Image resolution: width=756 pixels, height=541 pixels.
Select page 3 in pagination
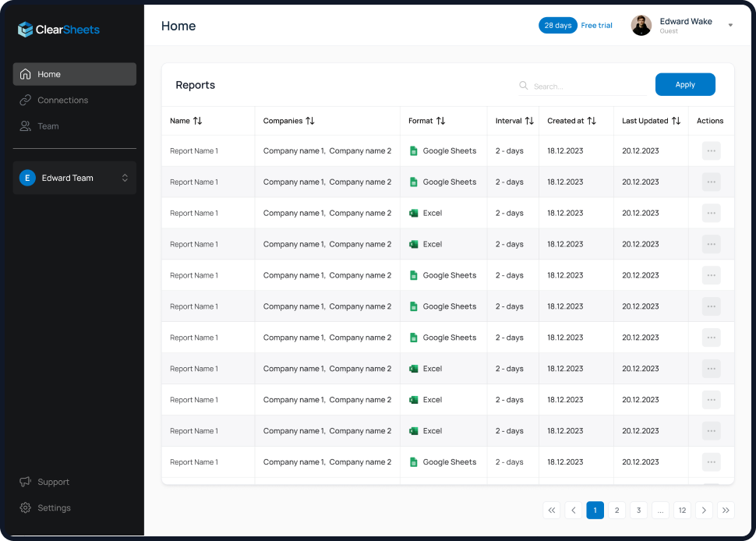coord(638,510)
